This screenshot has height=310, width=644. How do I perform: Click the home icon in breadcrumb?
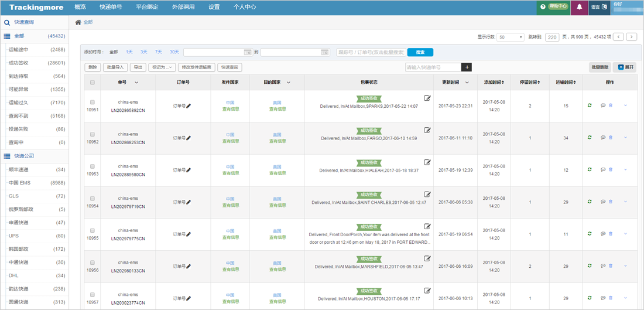pyautogui.click(x=78, y=22)
